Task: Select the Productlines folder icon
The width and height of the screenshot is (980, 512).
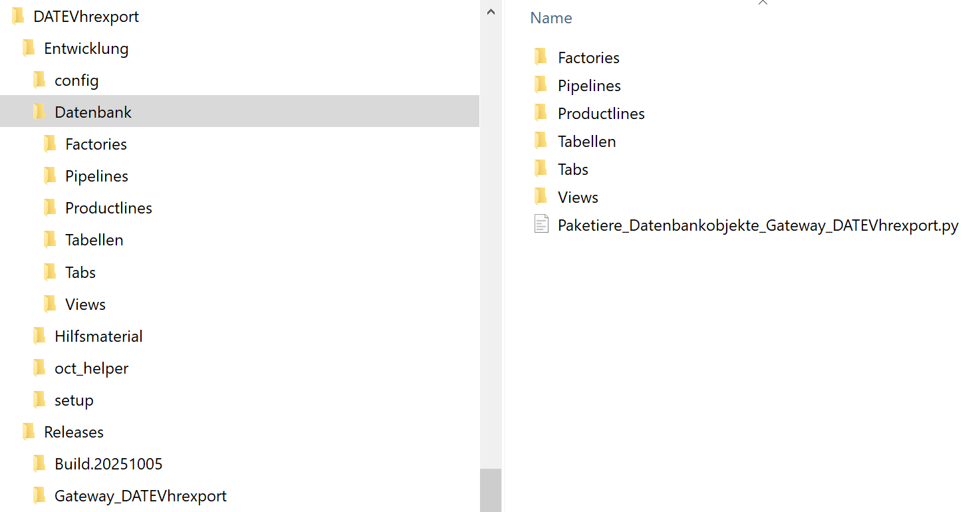Action: click(x=541, y=112)
